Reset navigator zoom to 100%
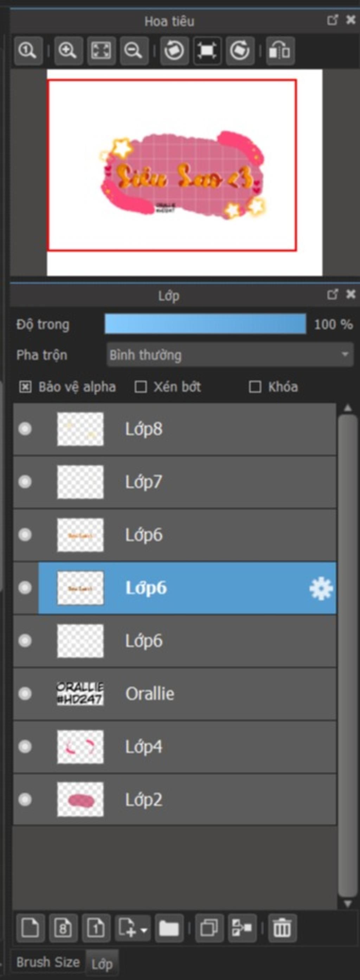Image resolution: width=360 pixels, height=980 pixels. click(x=28, y=51)
